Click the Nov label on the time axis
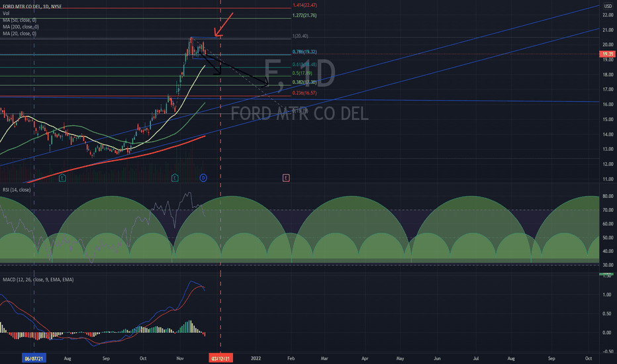 pyautogui.click(x=180, y=359)
